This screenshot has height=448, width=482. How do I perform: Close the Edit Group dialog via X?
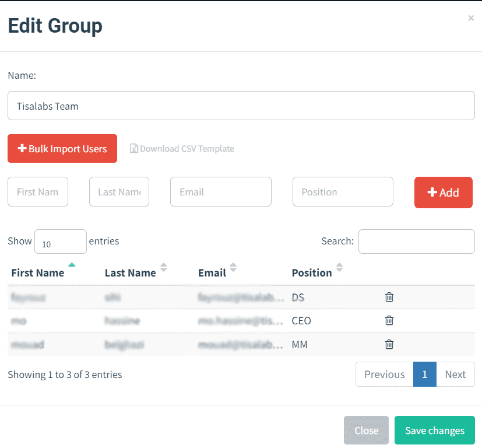471,18
